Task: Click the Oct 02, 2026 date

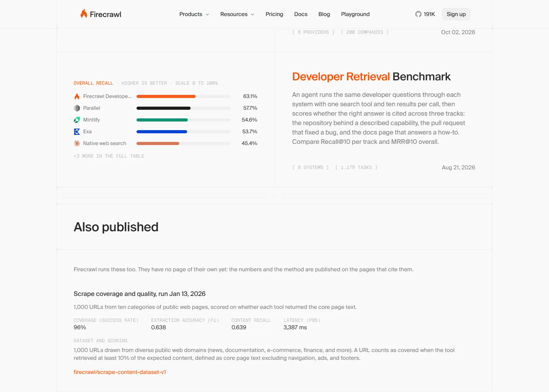Action: tap(458, 32)
